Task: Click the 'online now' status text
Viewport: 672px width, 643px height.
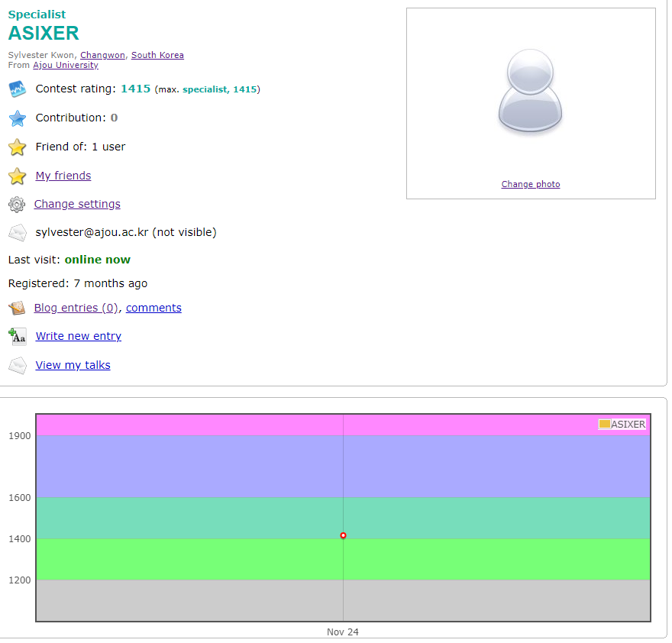Action: click(97, 260)
